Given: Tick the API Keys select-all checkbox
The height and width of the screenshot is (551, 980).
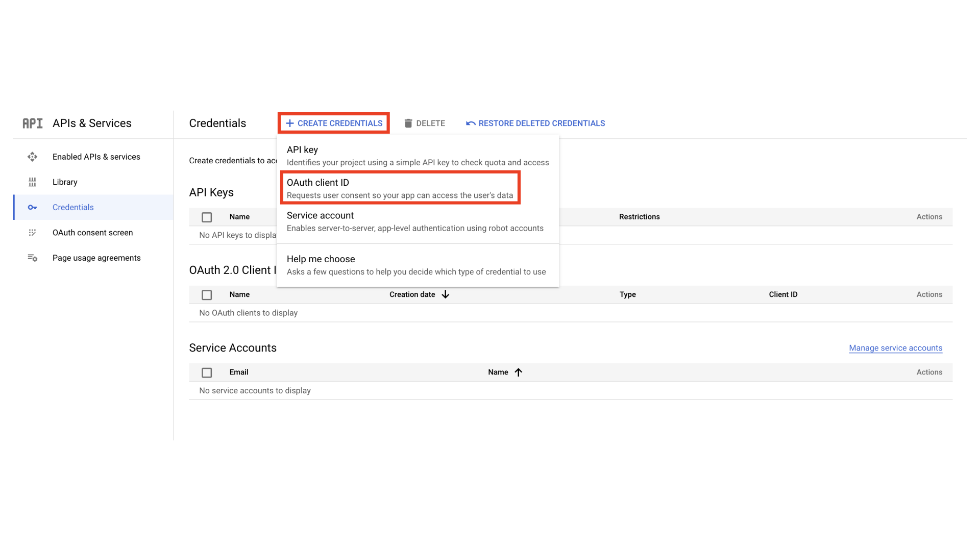Looking at the screenshot, I should click(207, 217).
